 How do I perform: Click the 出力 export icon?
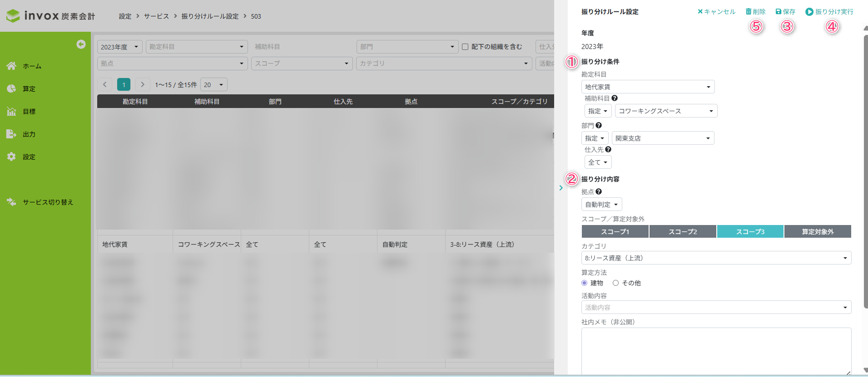[11, 134]
